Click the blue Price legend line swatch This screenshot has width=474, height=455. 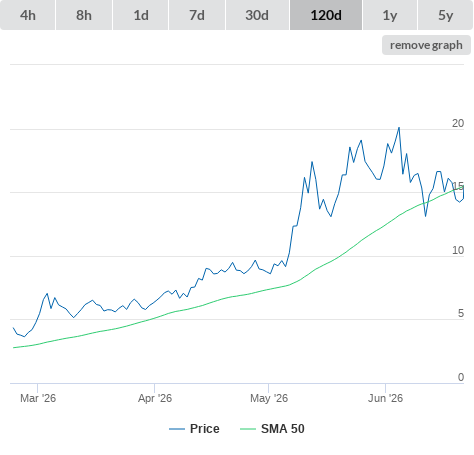(177, 429)
